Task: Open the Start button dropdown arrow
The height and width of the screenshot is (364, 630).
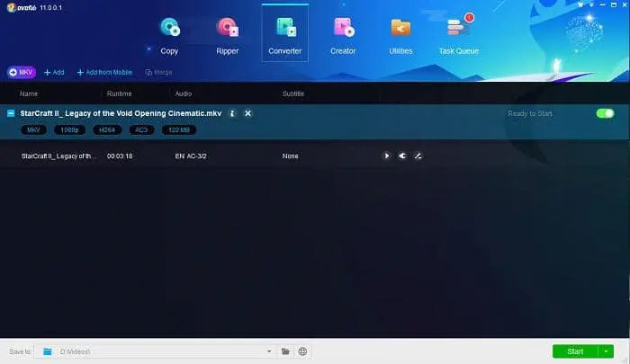Action: click(608, 351)
